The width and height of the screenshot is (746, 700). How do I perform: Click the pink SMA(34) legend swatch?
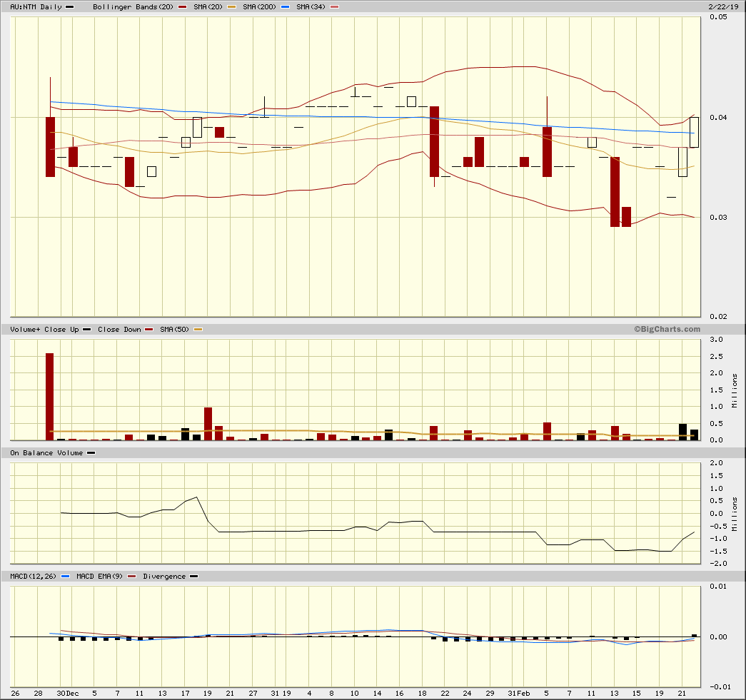point(335,6)
